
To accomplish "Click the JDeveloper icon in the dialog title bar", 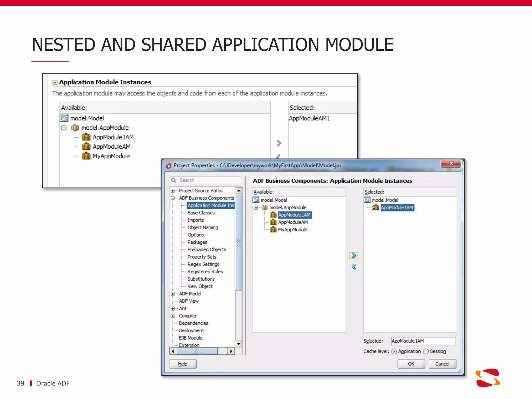I will point(168,165).
